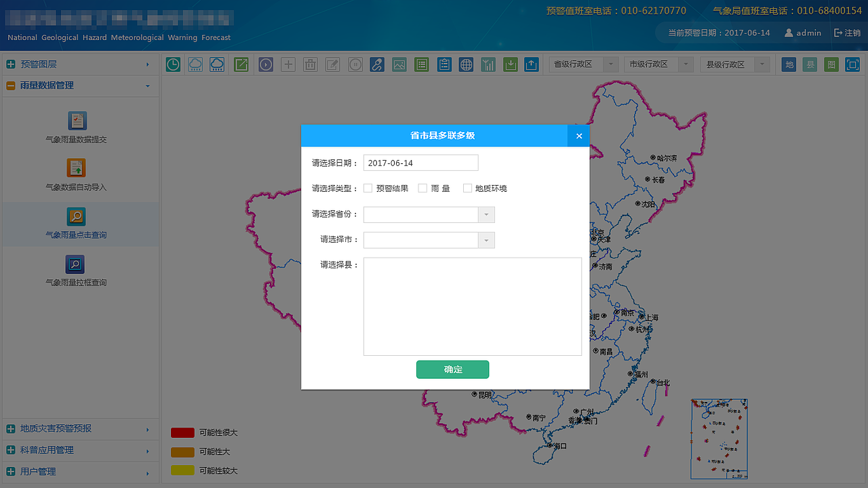868x488 pixels.
Task: Click the globe toolbar icon
Action: [466, 64]
